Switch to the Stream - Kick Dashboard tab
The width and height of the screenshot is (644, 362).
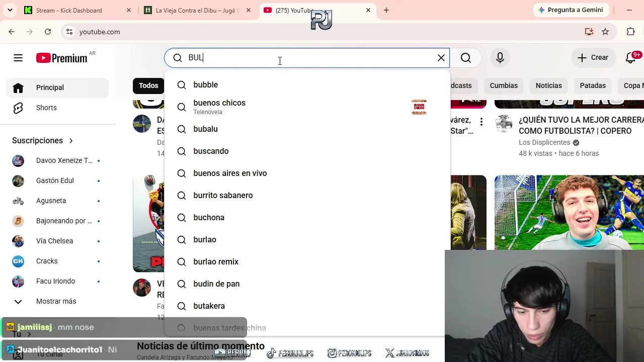[77, 10]
